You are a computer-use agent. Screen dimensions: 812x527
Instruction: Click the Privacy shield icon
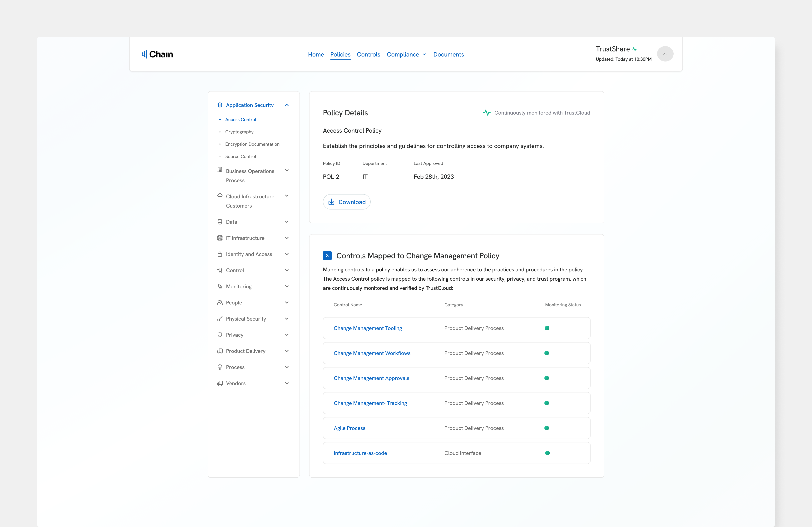click(220, 335)
